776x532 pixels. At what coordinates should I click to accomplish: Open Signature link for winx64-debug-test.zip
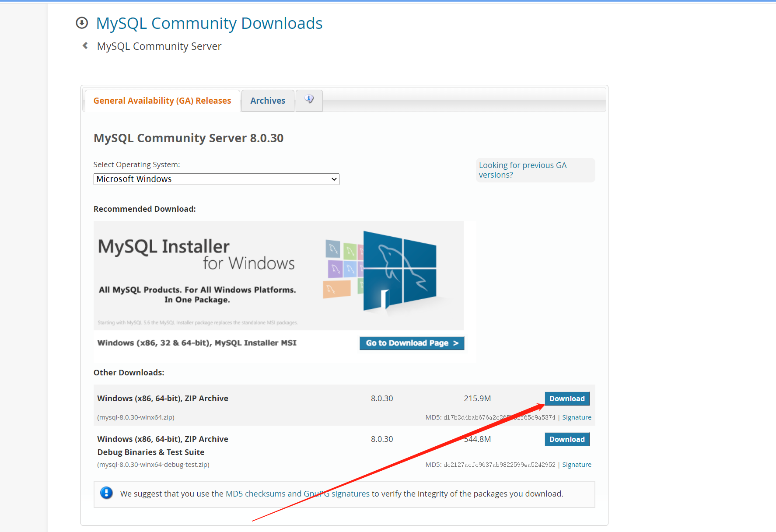pyautogui.click(x=577, y=465)
